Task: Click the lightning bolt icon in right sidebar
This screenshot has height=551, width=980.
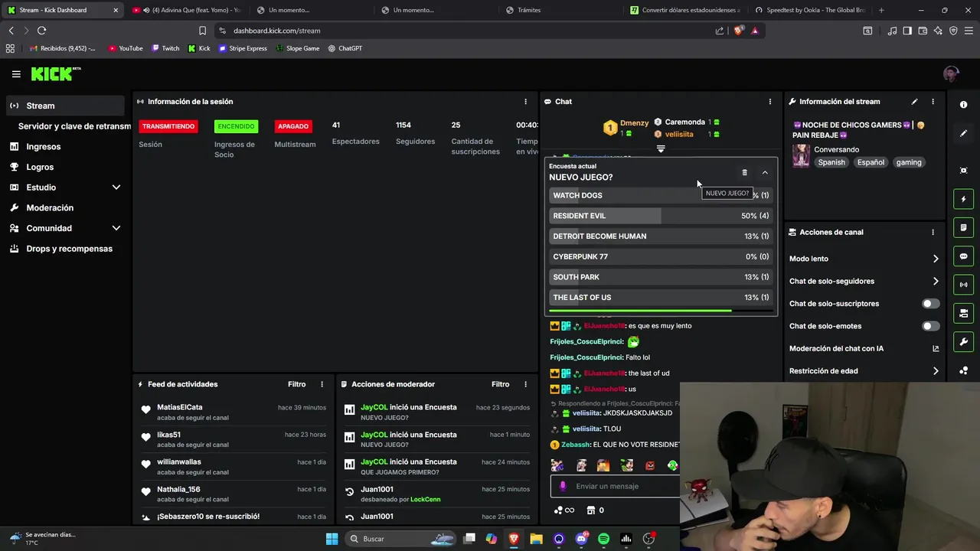Action: click(964, 200)
